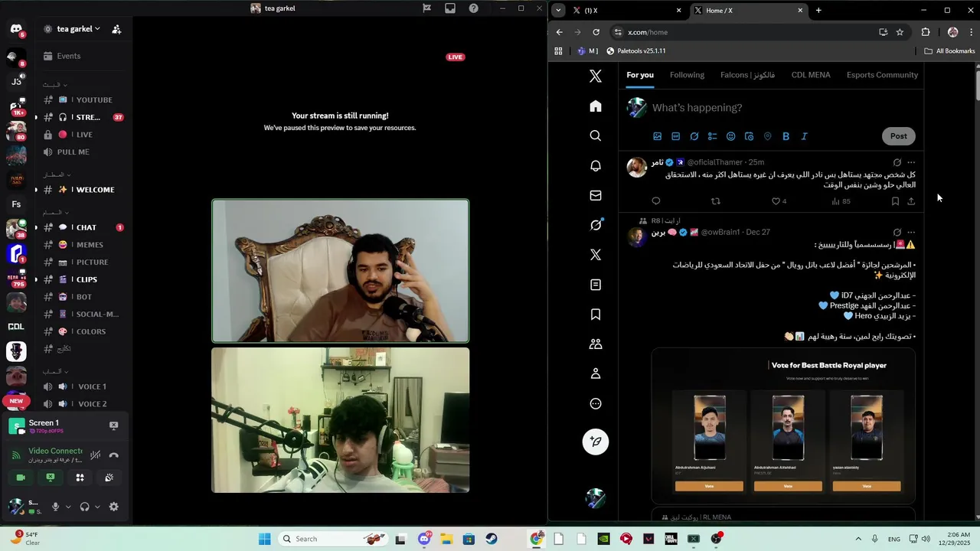Switch to CDL MENA tab

pos(811,75)
